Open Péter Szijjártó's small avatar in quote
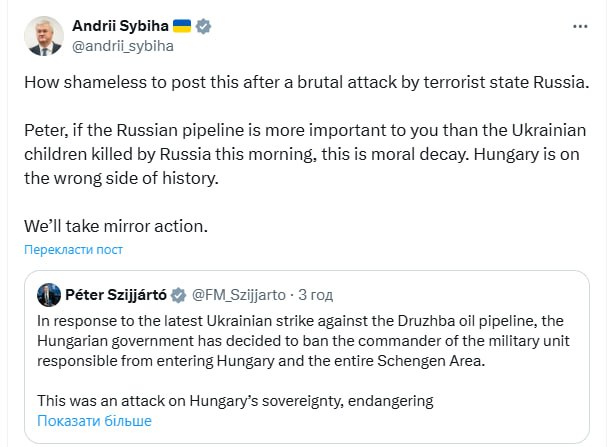614x447 pixels. tap(48, 295)
